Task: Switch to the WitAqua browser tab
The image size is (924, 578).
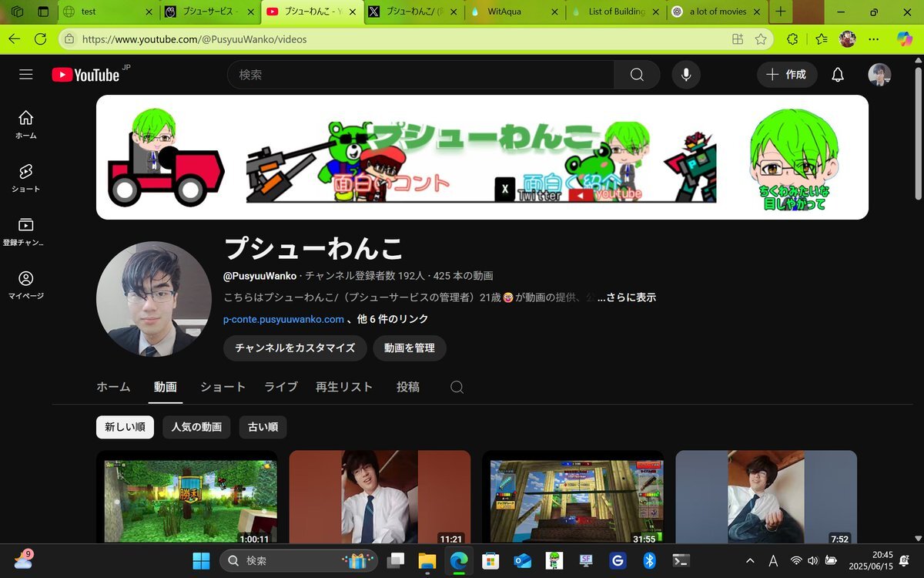Action: click(x=514, y=12)
